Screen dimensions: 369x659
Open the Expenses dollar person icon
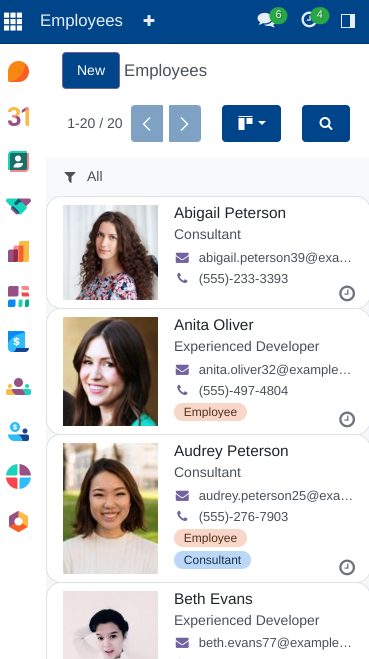(18, 431)
